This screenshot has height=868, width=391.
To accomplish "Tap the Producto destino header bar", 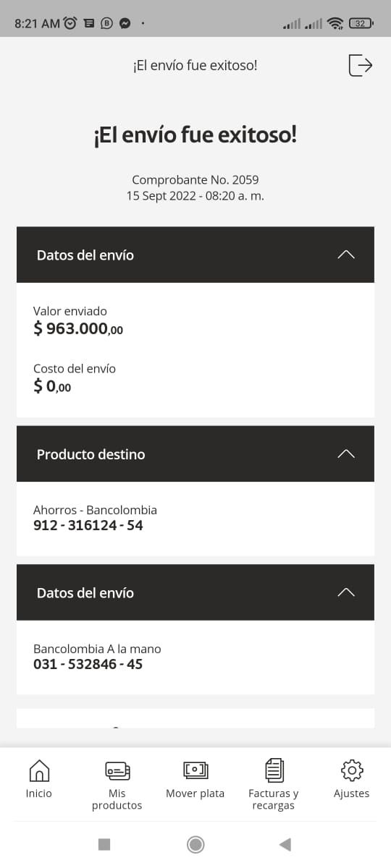I will 195,454.
